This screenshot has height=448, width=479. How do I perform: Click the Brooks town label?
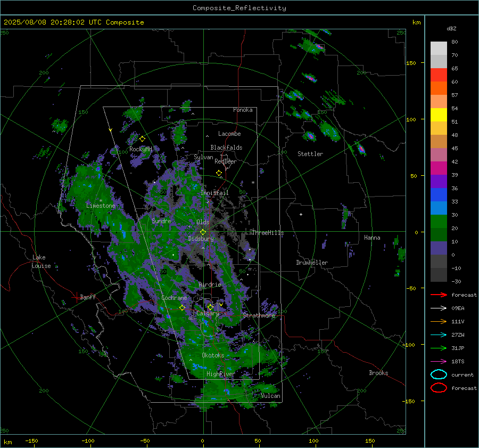click(x=378, y=373)
